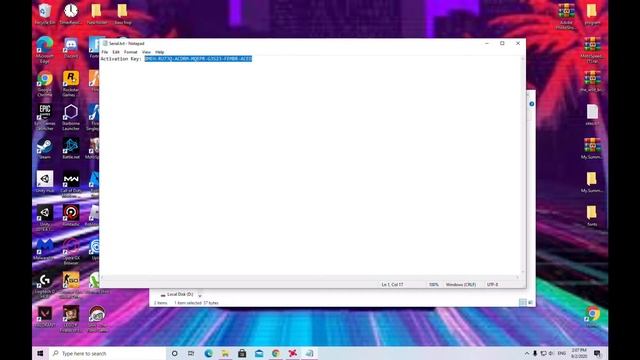Image resolution: width=640 pixels, height=360 pixels.
Task: Open the Windows Start menu
Action: coord(40,353)
